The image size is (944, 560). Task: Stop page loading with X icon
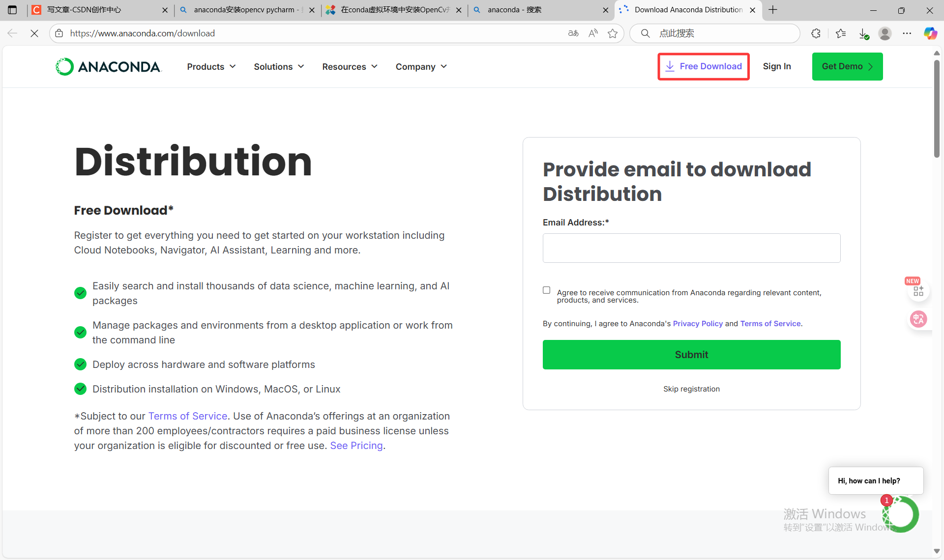tap(34, 33)
